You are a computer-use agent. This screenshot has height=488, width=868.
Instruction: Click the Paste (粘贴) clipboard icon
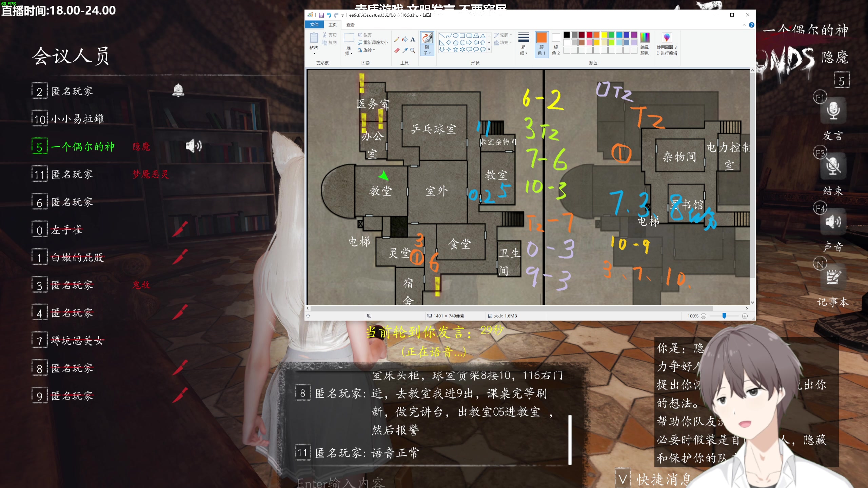[x=314, y=38]
